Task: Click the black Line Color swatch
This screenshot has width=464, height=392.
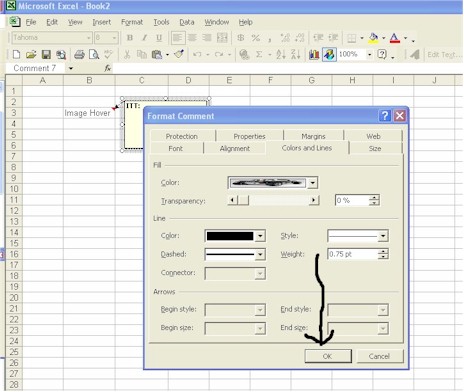Action: [x=230, y=236]
